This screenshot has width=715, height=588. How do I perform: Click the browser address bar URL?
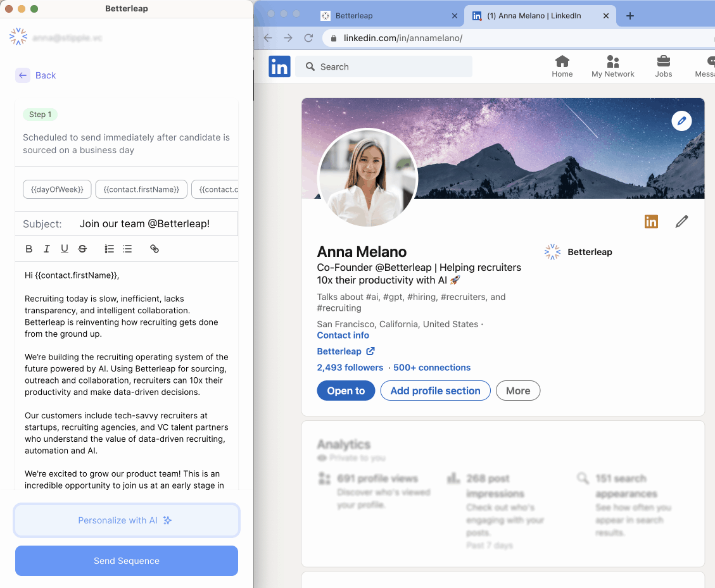pos(403,38)
